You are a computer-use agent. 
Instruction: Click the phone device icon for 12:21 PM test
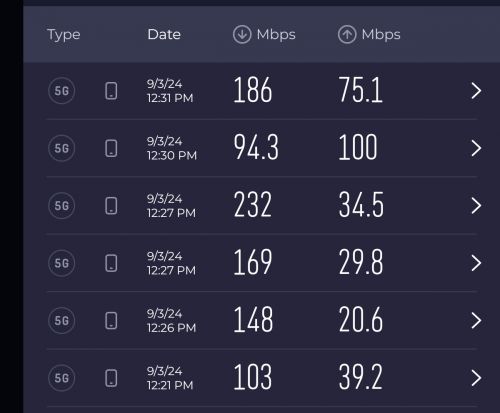pos(111,378)
